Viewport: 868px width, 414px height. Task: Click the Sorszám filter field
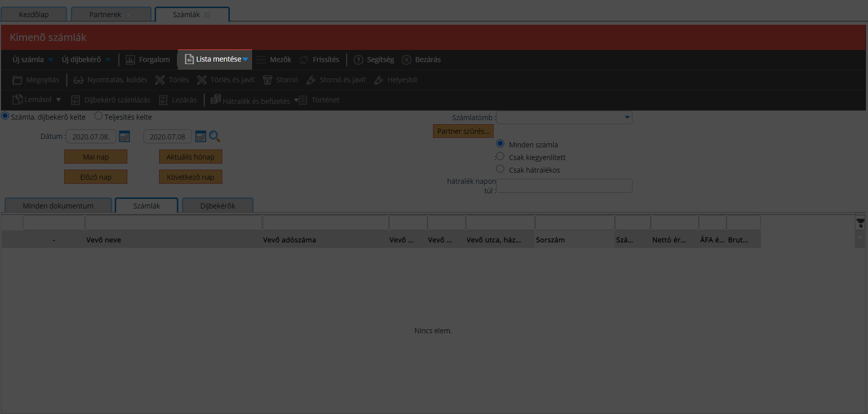click(575, 223)
